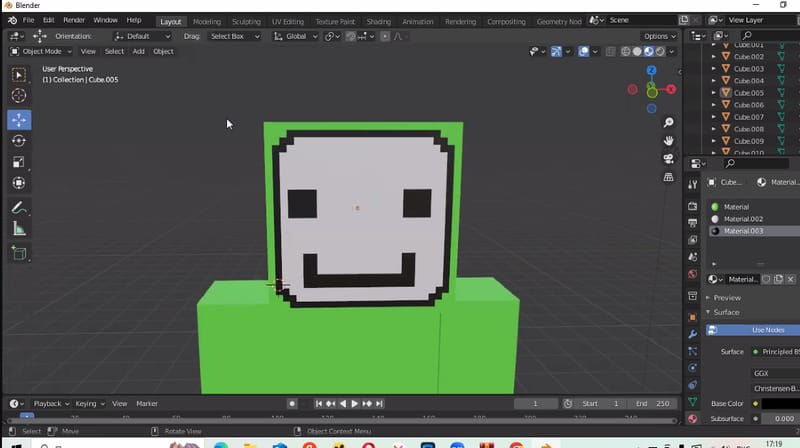Click the Z axis on navigation gizmo

point(652,70)
